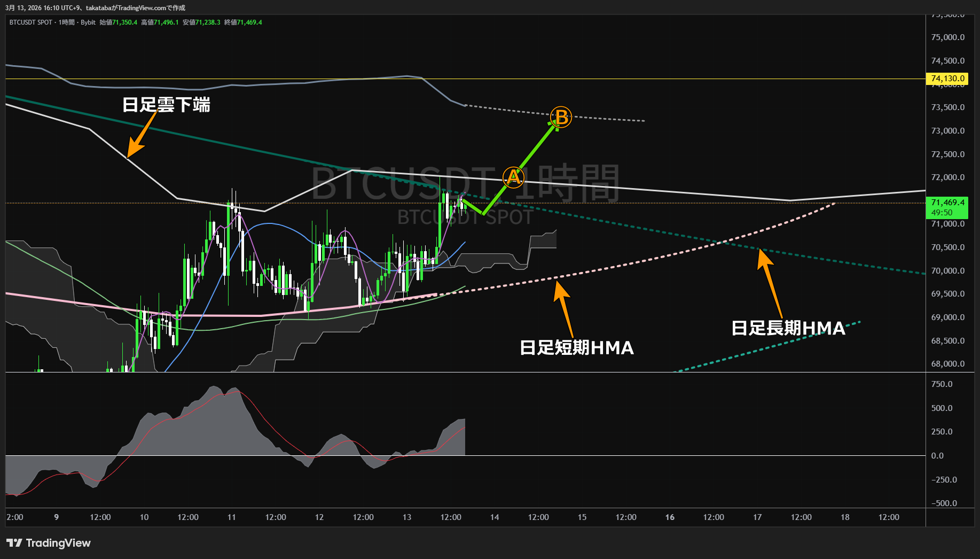Viewport: 980px width, 559px height.
Task: Click the yellow 74,130.0 price label
Action: tap(947, 79)
